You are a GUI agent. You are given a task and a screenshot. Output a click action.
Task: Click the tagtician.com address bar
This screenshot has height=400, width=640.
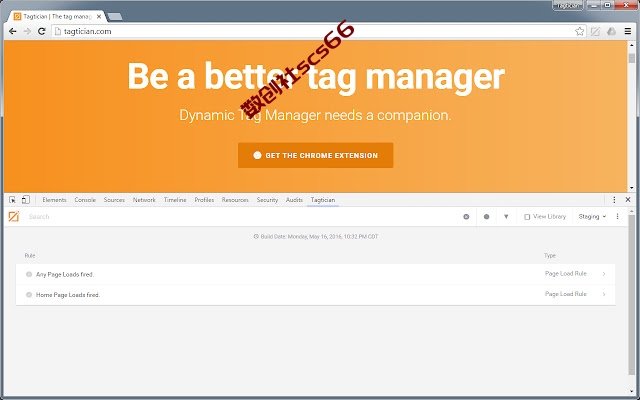coord(316,31)
